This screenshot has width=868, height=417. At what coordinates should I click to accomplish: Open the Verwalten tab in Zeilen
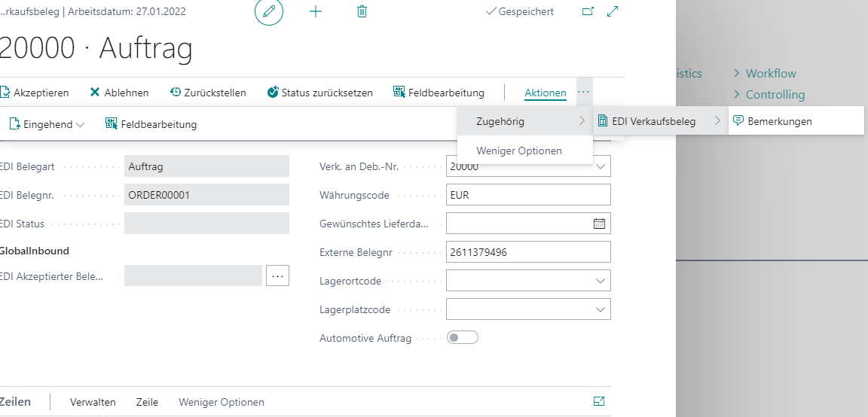(93, 402)
